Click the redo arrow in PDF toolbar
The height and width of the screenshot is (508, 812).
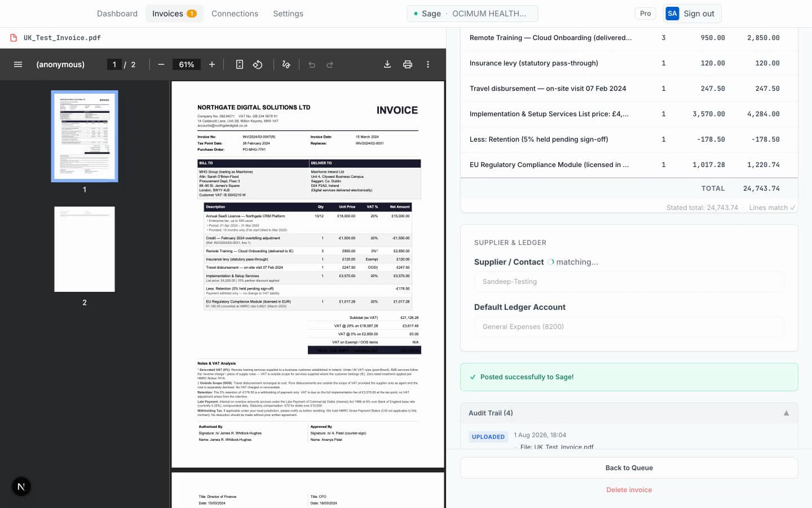click(x=330, y=64)
